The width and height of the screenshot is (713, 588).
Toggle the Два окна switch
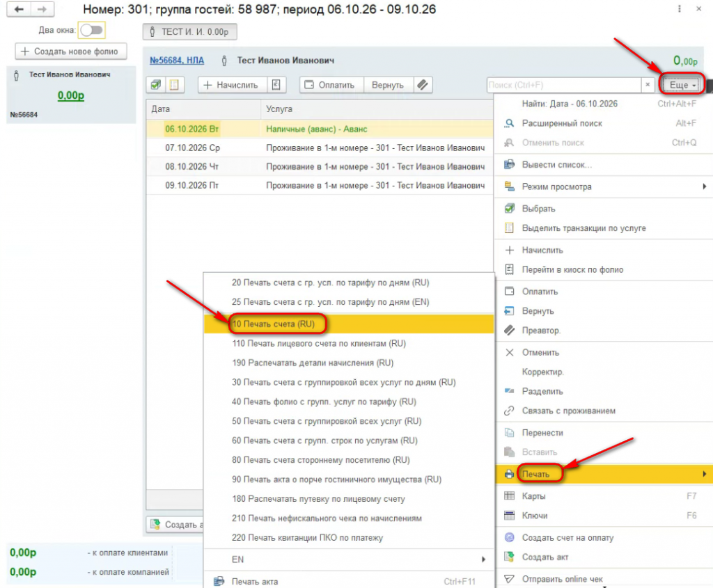pos(91,31)
